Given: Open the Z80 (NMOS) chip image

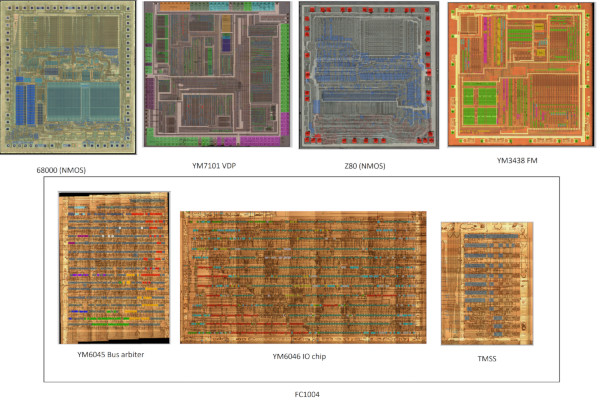Looking at the screenshot, I should (369, 75).
